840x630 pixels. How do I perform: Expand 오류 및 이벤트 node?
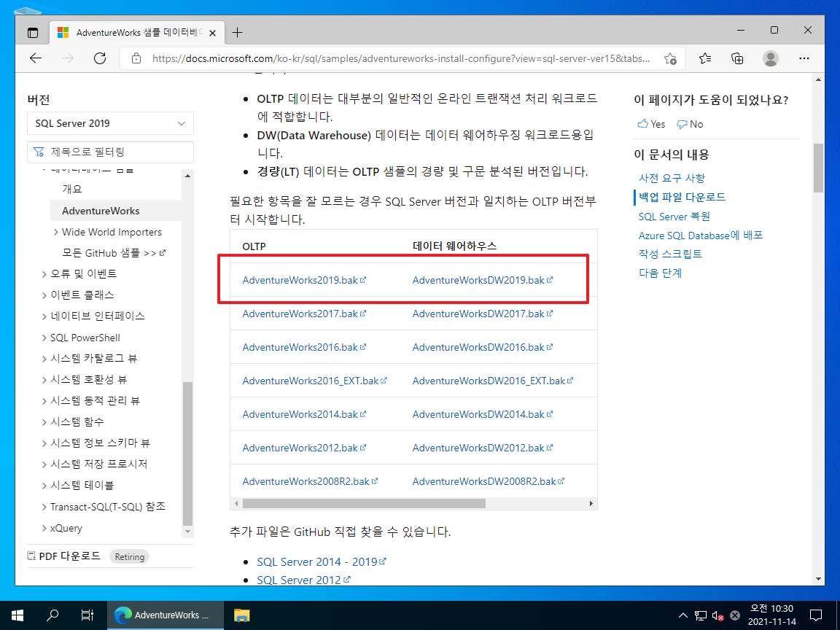point(44,274)
